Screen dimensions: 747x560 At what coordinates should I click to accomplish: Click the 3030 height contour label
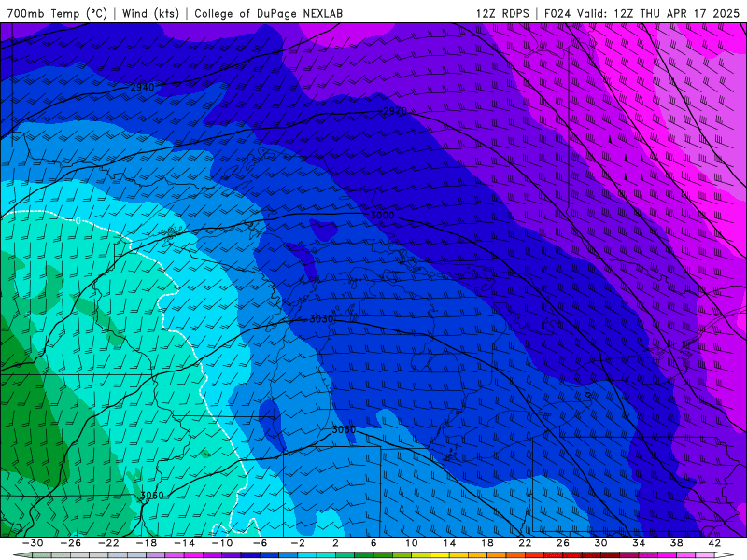tap(321, 318)
